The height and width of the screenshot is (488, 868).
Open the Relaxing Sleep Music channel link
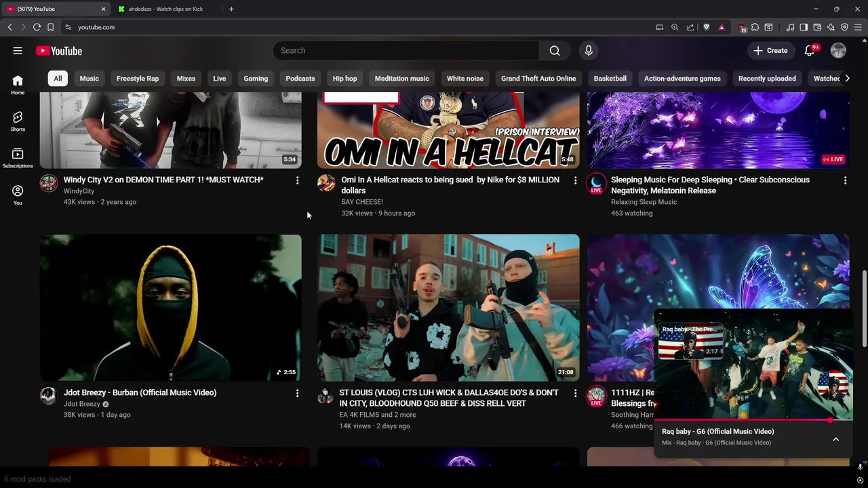point(644,202)
